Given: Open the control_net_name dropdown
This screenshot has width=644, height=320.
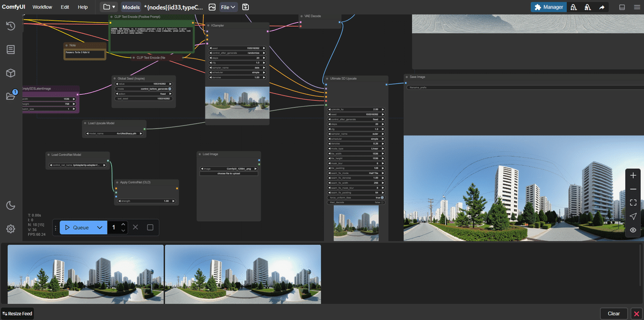Looking at the screenshot, I should pos(78,166).
